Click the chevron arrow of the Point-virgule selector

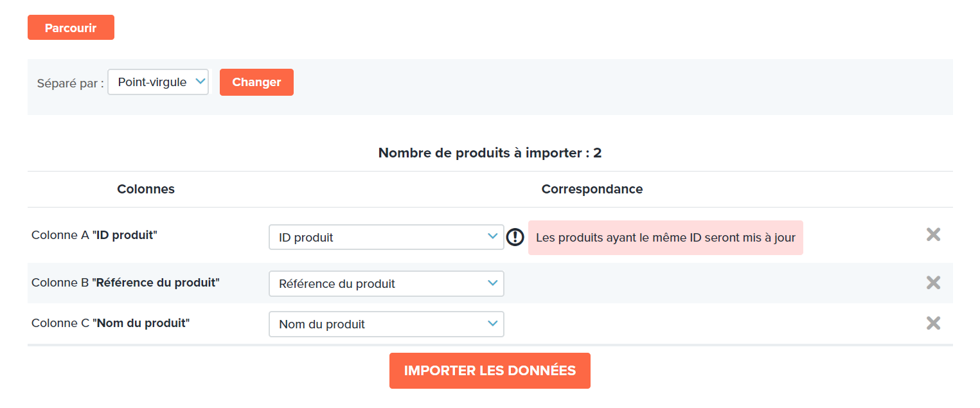pos(200,81)
